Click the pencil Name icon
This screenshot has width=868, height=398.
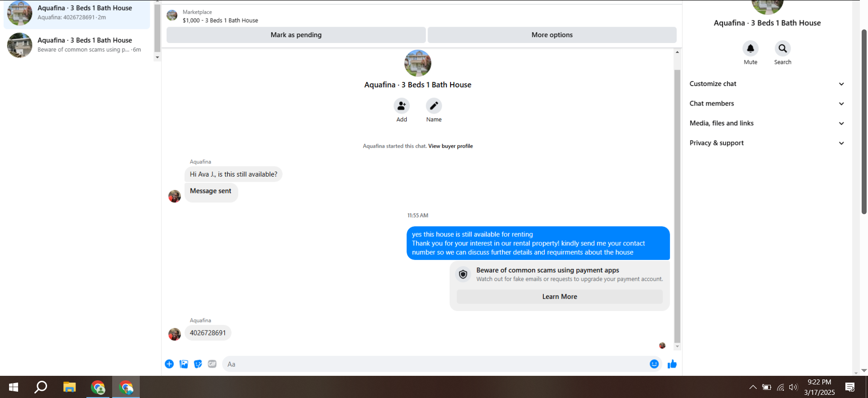(434, 106)
